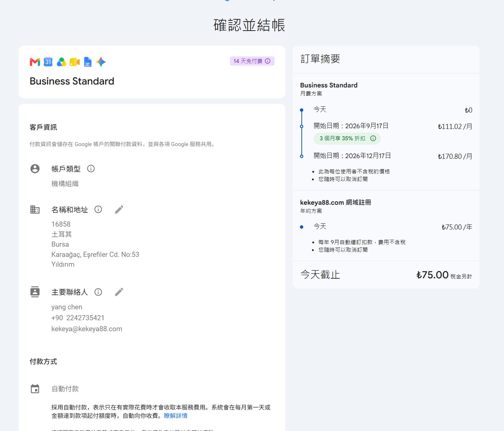Image resolution: width=504 pixels, height=431 pixels.
Task: Click the 年約方案 label
Action: tap(311, 211)
